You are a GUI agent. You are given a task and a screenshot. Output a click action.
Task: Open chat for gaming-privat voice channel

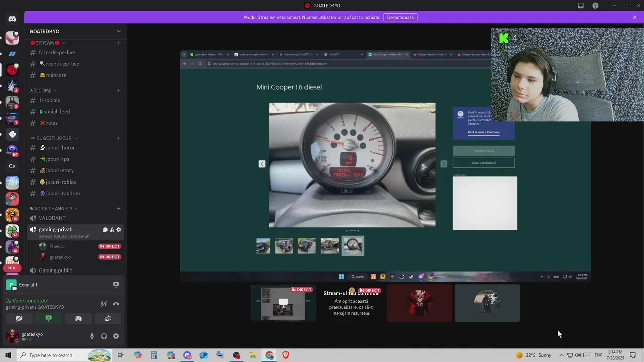tap(105, 230)
